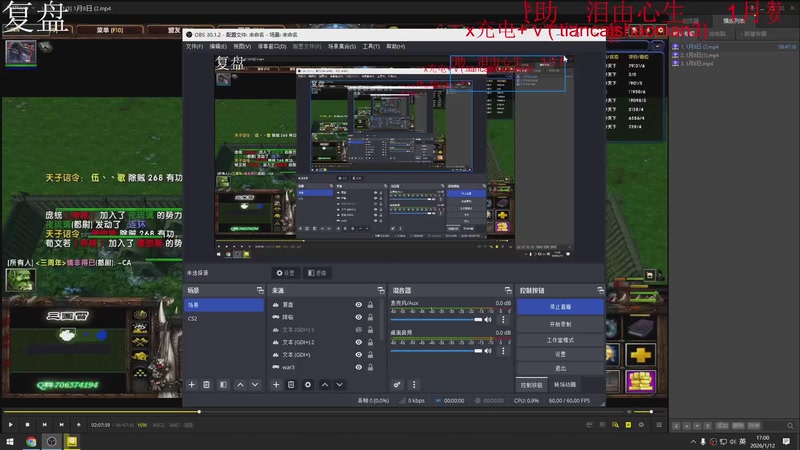Open scene filters icon in the scenes panel

pyautogui.click(x=223, y=385)
